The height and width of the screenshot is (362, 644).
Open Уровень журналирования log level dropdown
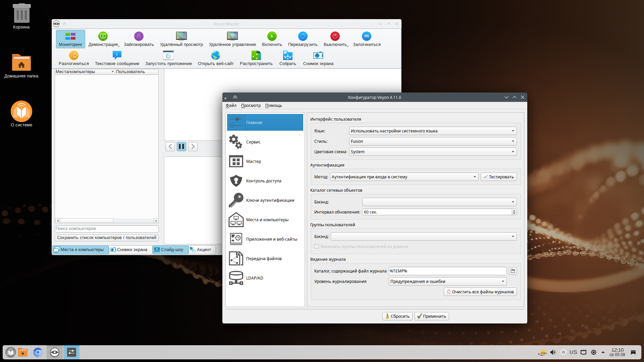tap(447, 282)
